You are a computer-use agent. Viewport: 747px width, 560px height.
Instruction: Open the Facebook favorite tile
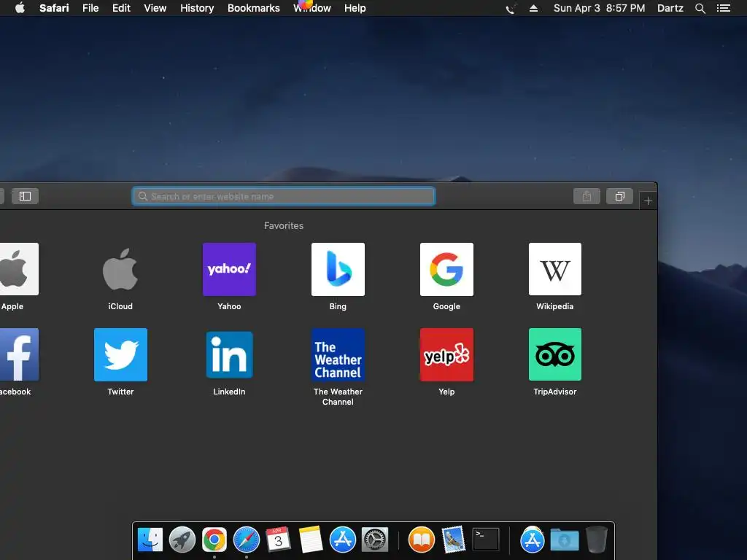click(19, 354)
